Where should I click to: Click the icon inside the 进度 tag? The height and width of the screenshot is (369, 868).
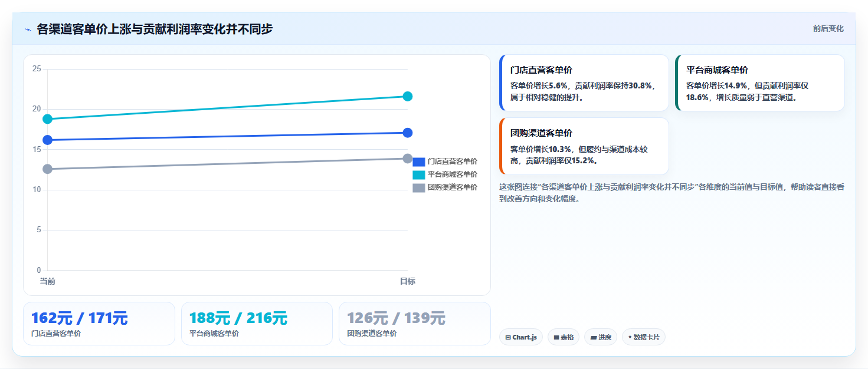[594, 338]
